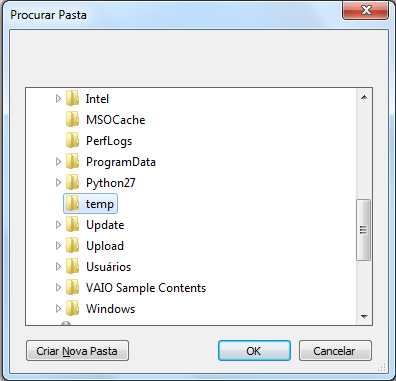Expand the VAIO Sample Contents arrow

pos(58,287)
